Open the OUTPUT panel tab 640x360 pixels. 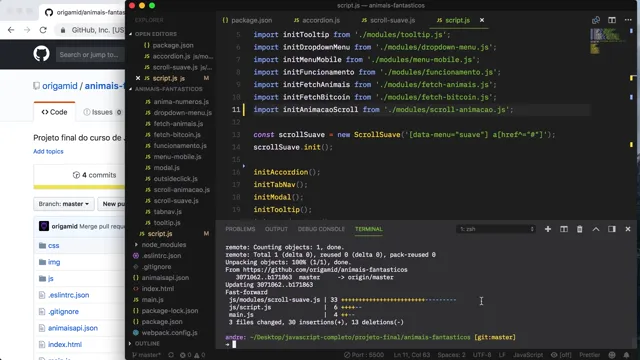pos(276,229)
